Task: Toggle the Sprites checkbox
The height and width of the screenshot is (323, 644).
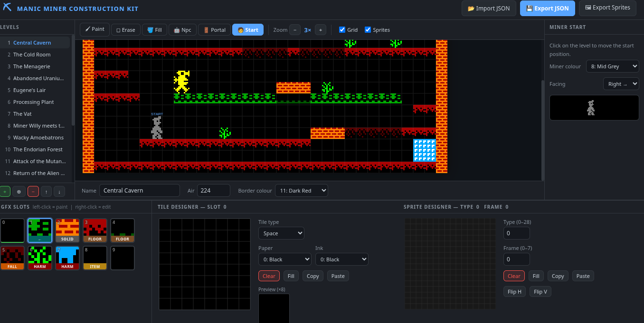Action: coord(368,30)
